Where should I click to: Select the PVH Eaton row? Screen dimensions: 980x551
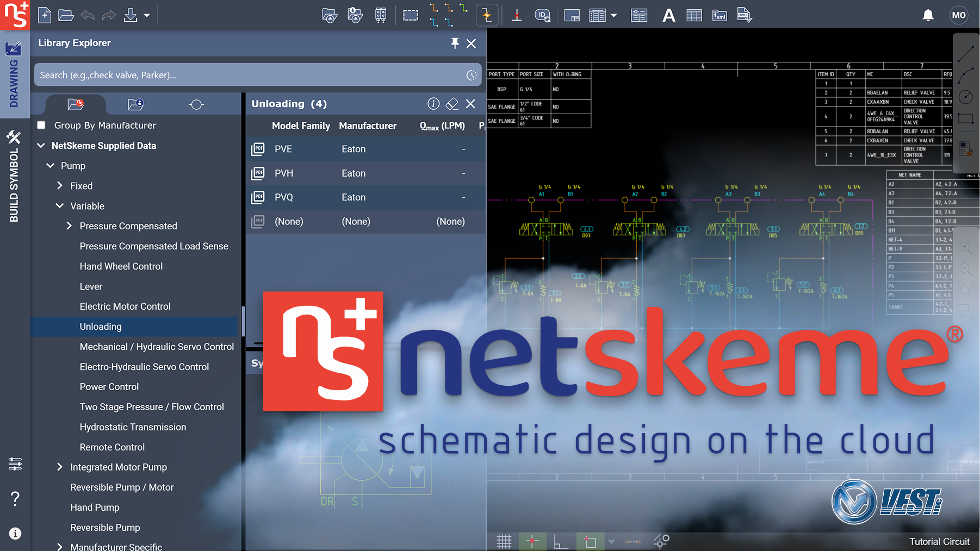366,173
